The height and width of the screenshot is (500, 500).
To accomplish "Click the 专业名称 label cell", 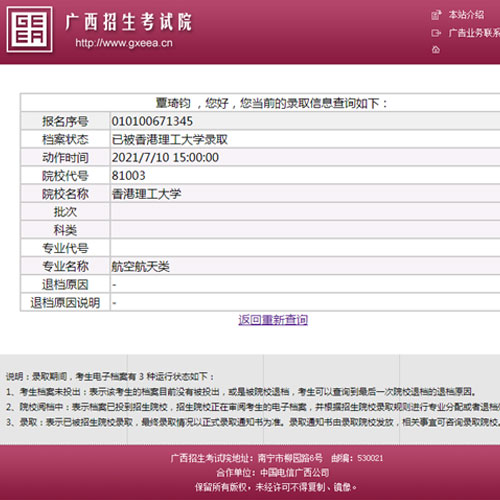I will (x=65, y=266).
